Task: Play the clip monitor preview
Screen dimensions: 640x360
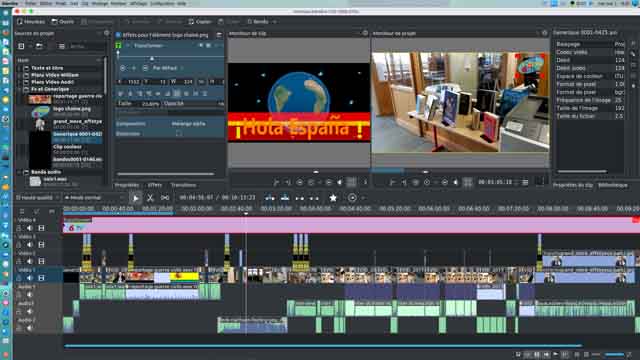Action: coord(311,182)
